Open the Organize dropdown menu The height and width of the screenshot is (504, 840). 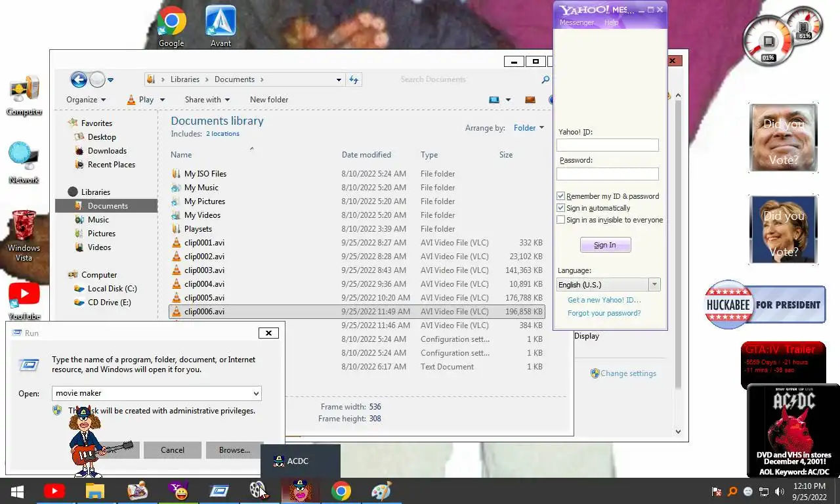[x=86, y=100]
